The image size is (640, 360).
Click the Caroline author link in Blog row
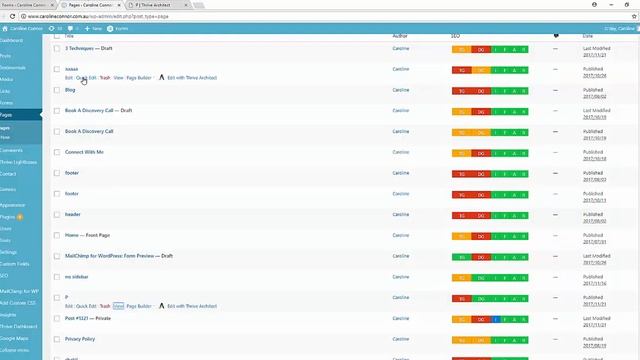tap(401, 90)
